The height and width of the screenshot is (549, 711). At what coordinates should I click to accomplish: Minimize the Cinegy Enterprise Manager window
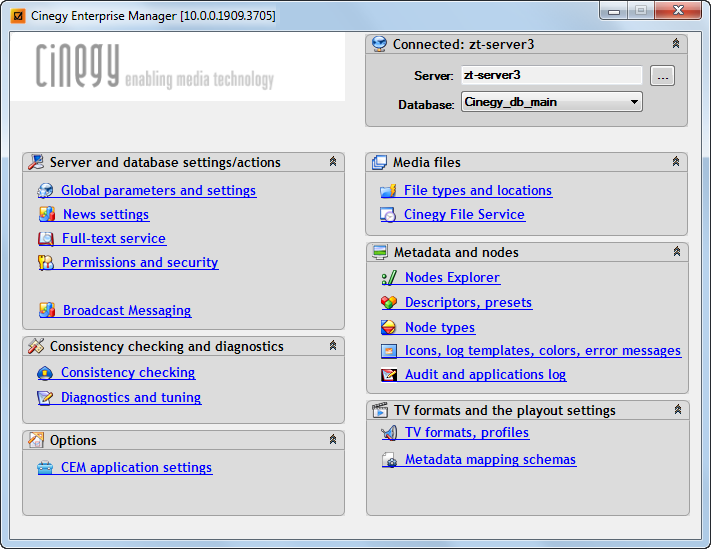(614, 11)
